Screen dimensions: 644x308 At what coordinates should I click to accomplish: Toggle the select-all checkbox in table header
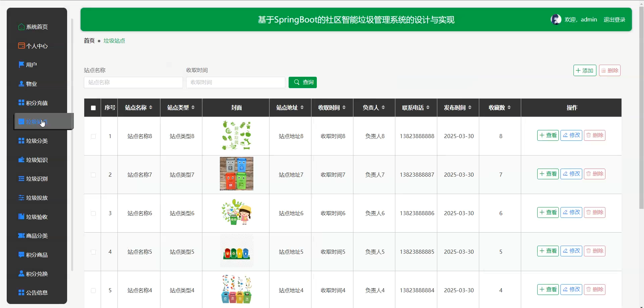click(x=93, y=108)
